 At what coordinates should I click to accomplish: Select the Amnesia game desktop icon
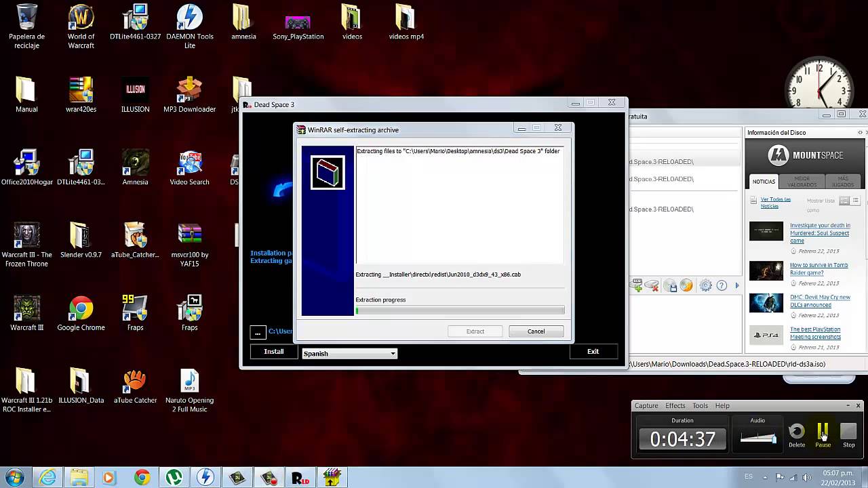point(135,167)
